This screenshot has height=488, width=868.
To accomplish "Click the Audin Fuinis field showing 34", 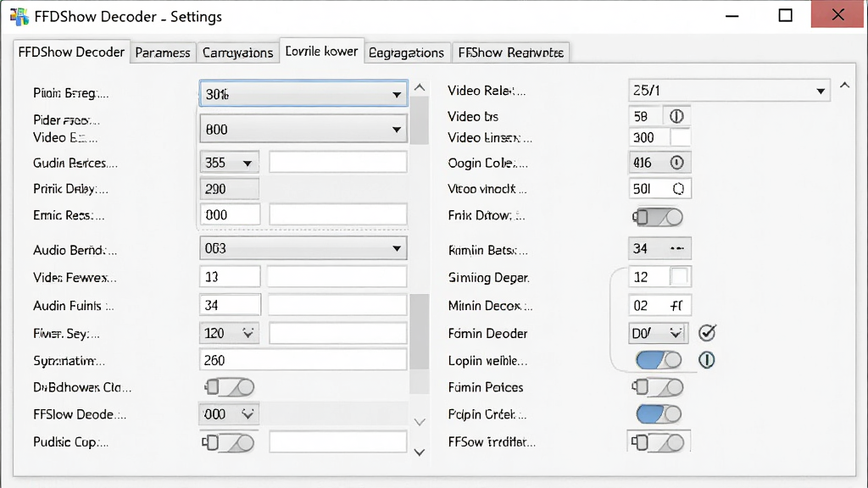I will pos(230,305).
